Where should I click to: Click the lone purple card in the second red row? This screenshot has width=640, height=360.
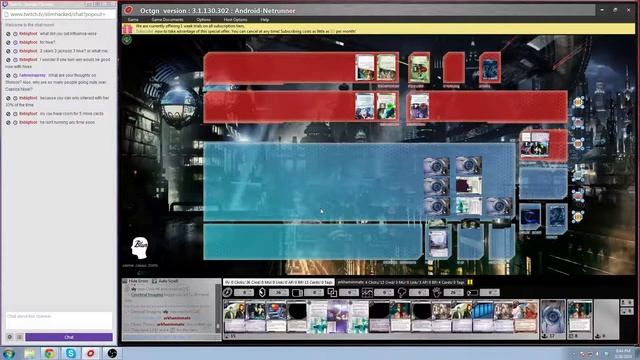[x=419, y=107]
